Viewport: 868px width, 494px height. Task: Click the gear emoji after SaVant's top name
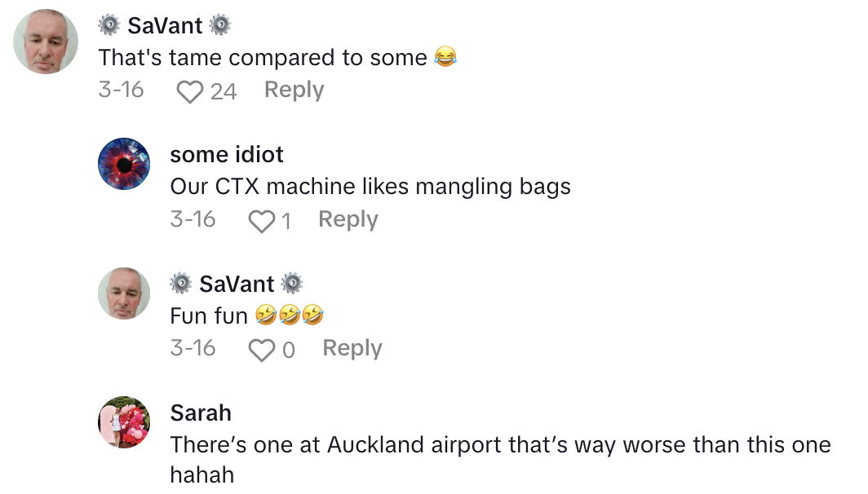[220, 26]
